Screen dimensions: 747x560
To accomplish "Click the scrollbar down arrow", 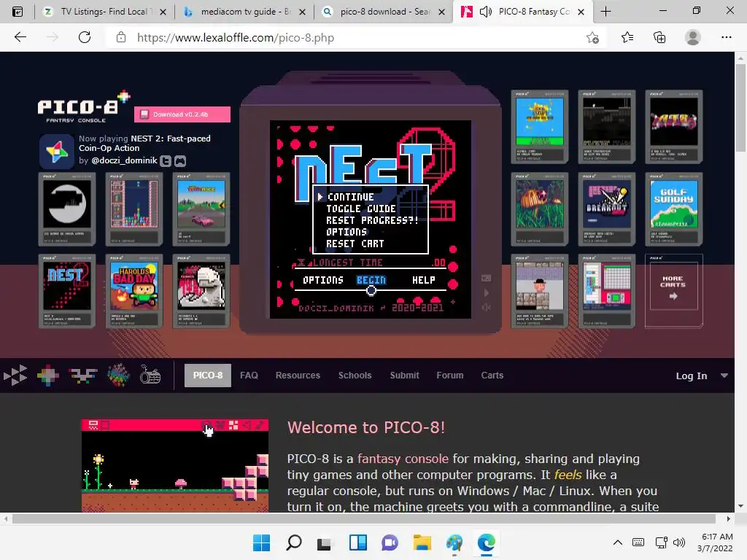I will [x=740, y=506].
